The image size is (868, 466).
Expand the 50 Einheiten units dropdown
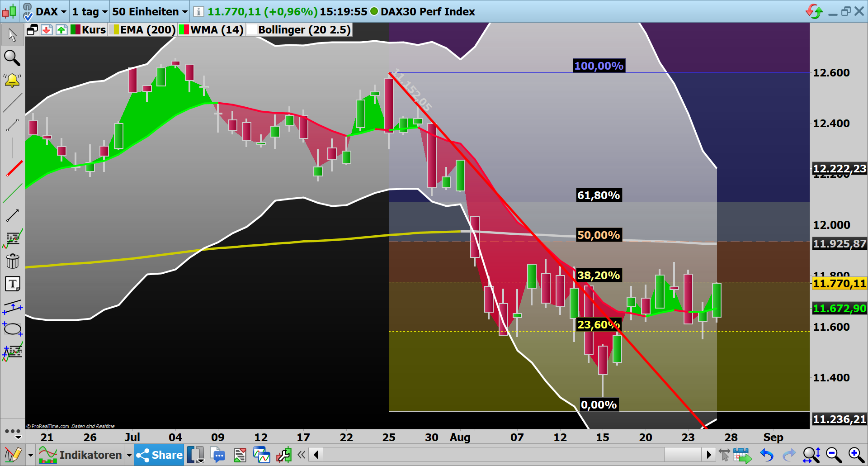pyautogui.click(x=149, y=12)
